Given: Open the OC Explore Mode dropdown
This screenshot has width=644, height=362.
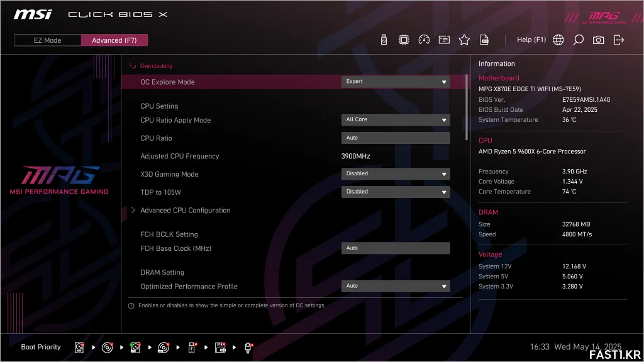Looking at the screenshot, I should [396, 82].
